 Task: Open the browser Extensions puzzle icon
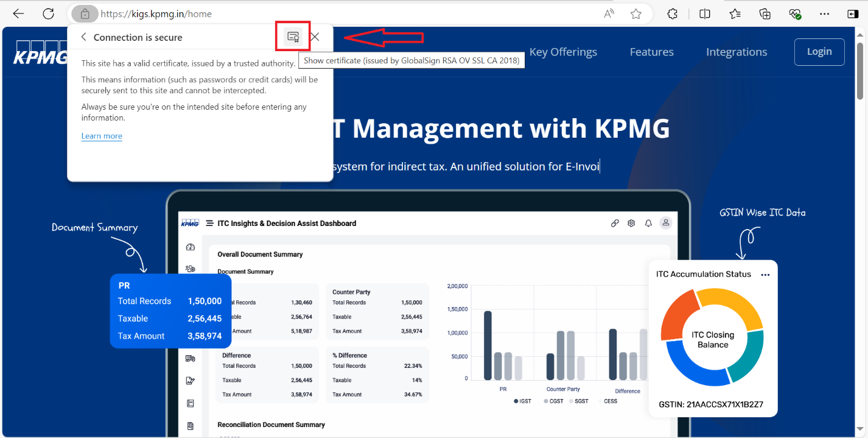[673, 13]
